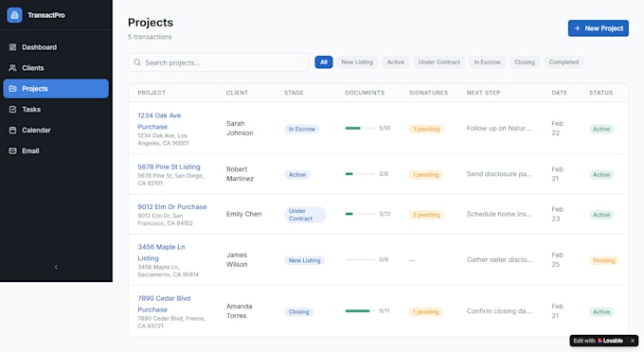
Task: Open the Email section
Action: (56, 150)
